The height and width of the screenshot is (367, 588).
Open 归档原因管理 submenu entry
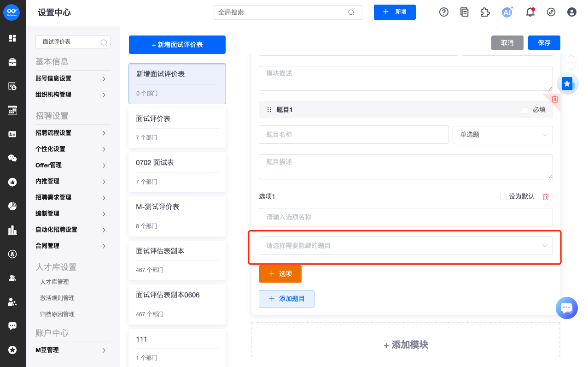[57, 314]
